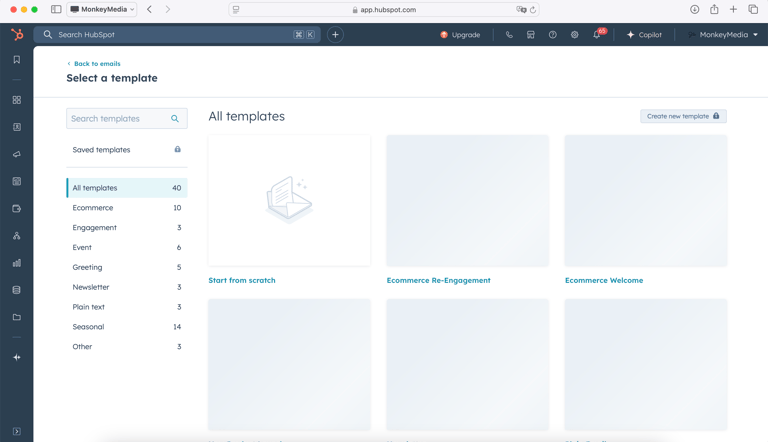Click the Upgrade button

coord(460,35)
